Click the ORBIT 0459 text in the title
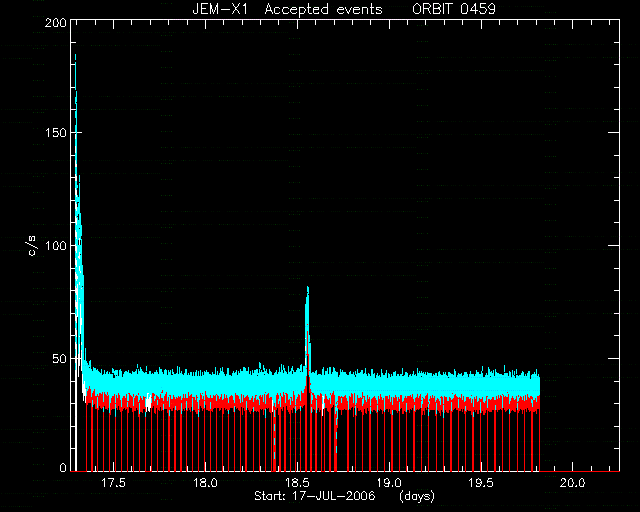This screenshot has height=512, width=640. pyautogui.click(x=453, y=9)
